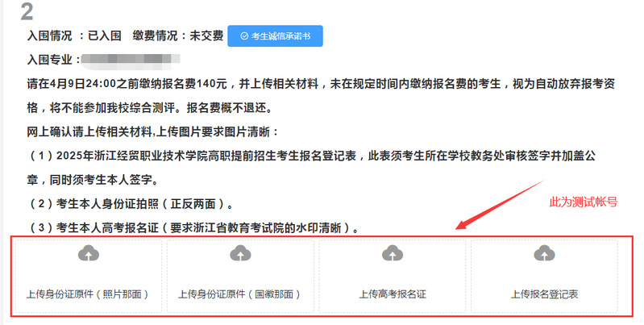Viewport: 644px width, 325px height.
Task: Click requirement (1) about 报名登记表
Action: coord(311,168)
